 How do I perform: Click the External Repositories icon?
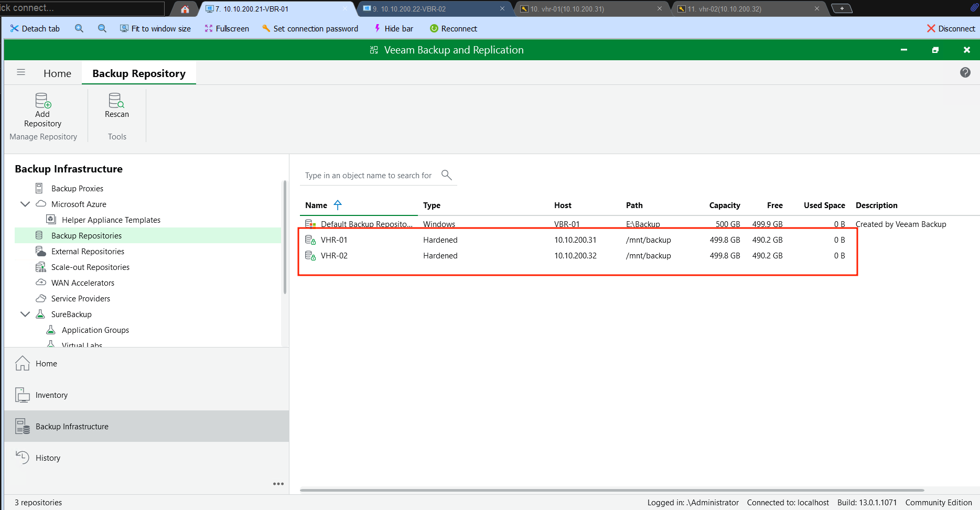[40, 251]
